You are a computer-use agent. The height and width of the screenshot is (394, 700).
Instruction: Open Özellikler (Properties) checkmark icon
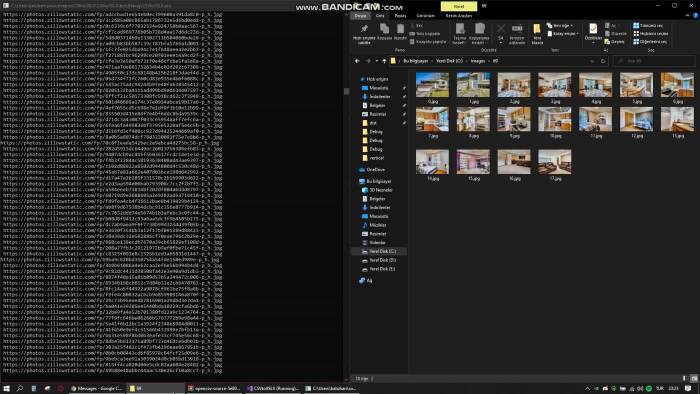593,29
